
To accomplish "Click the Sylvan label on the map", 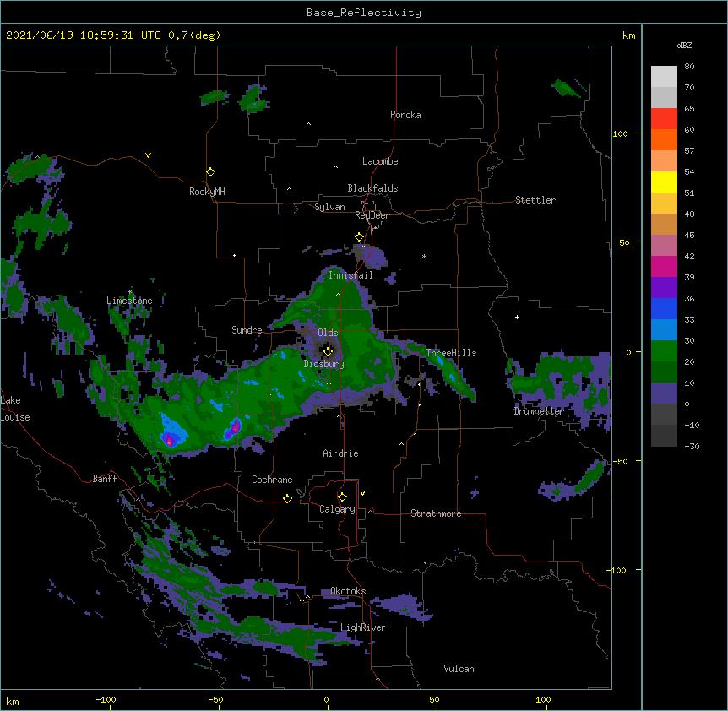I will pyautogui.click(x=329, y=207).
